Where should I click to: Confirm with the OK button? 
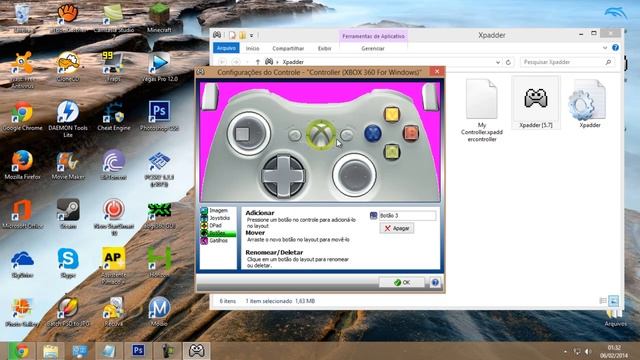click(402, 282)
